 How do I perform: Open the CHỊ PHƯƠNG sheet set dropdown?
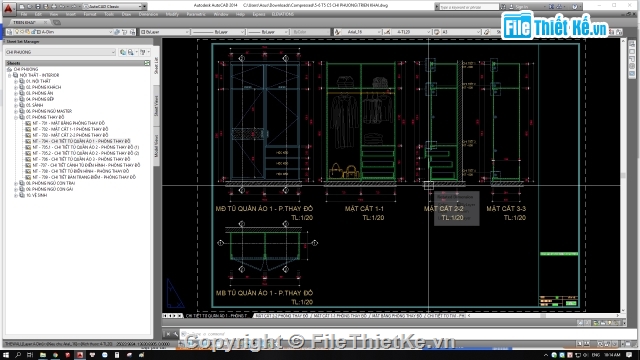(60, 52)
